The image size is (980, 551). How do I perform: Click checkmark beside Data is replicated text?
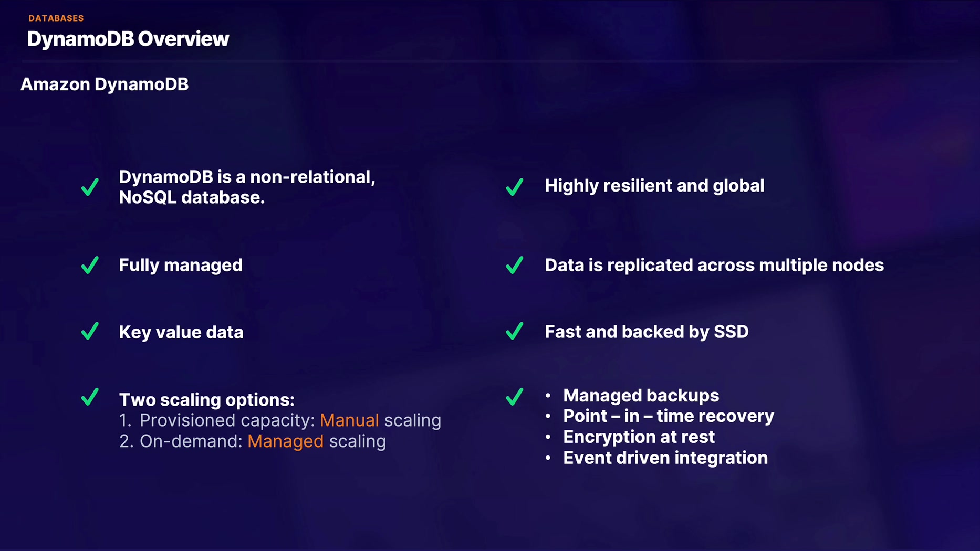point(514,265)
